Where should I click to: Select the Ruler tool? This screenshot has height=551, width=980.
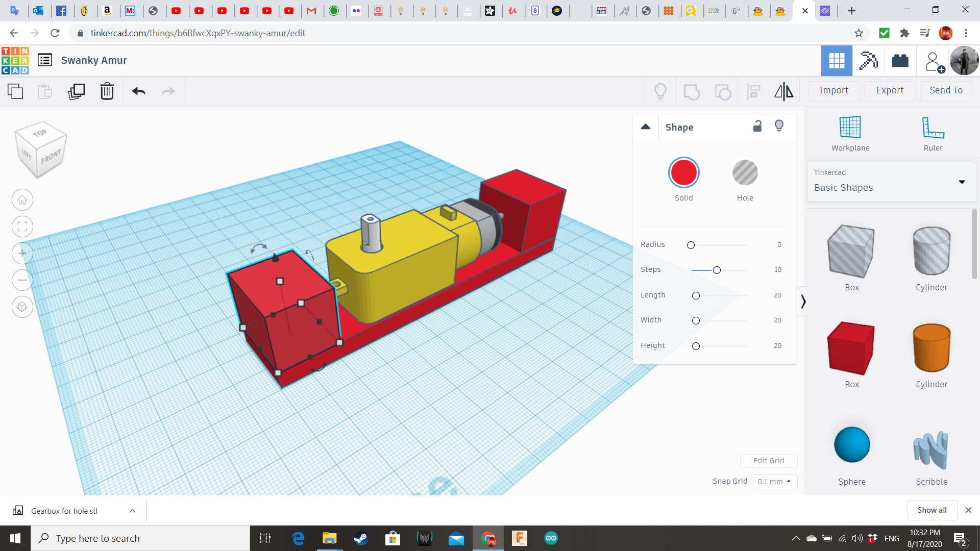933,133
